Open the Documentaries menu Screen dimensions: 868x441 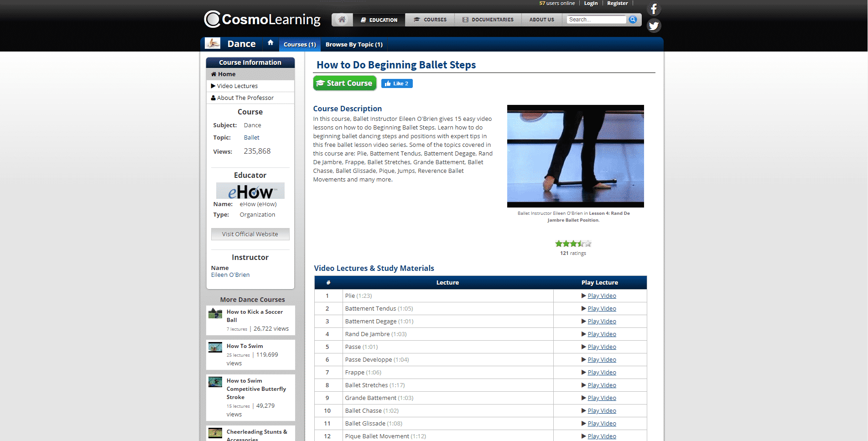(x=488, y=20)
